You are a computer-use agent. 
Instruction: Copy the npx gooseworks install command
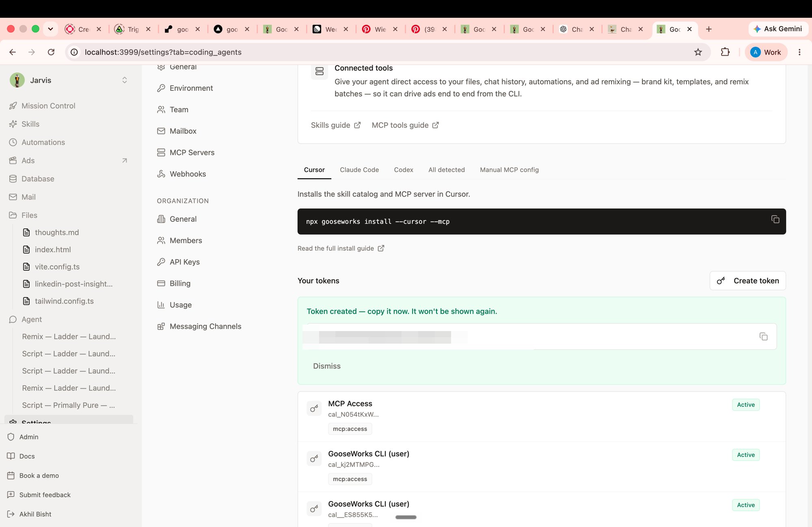[x=775, y=219]
